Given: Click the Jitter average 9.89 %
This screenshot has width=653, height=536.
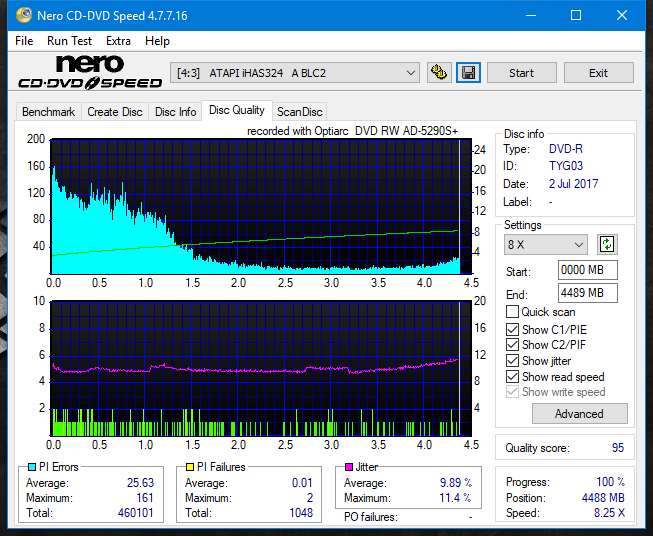Looking at the screenshot, I should [456, 483].
